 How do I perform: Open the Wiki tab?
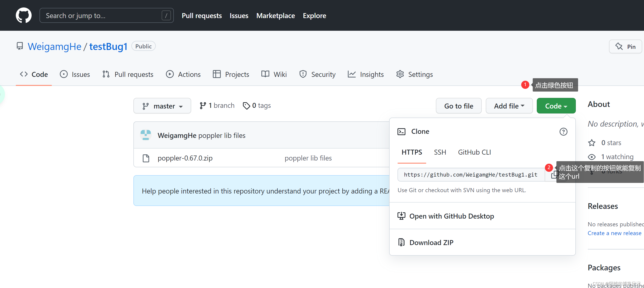[274, 74]
